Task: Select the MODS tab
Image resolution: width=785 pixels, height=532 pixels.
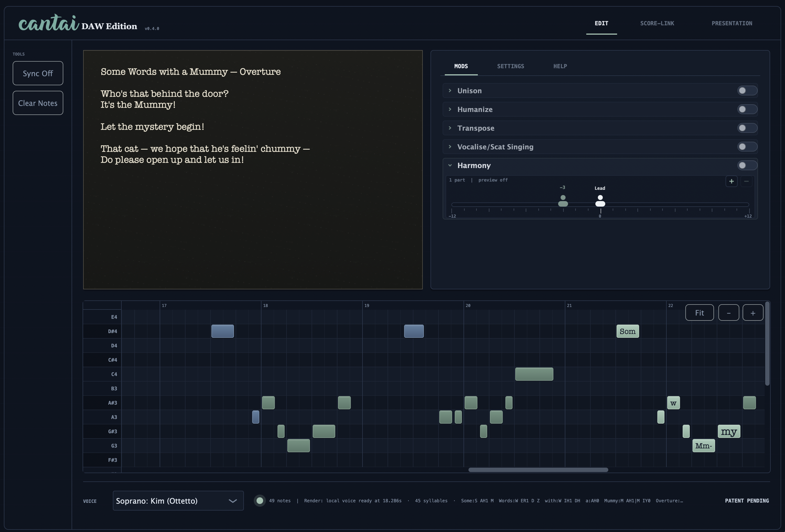Action: (461, 66)
